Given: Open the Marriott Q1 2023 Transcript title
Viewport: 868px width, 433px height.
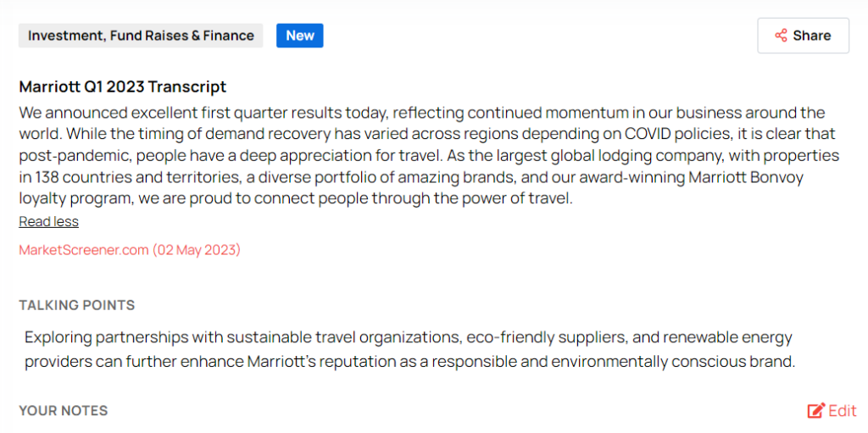Looking at the screenshot, I should 122,86.
